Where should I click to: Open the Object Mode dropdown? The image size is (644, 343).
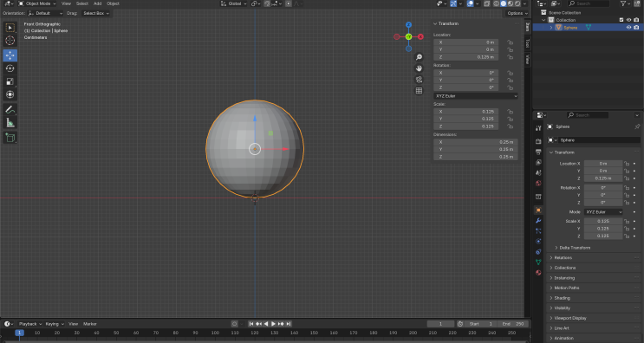(37, 3)
